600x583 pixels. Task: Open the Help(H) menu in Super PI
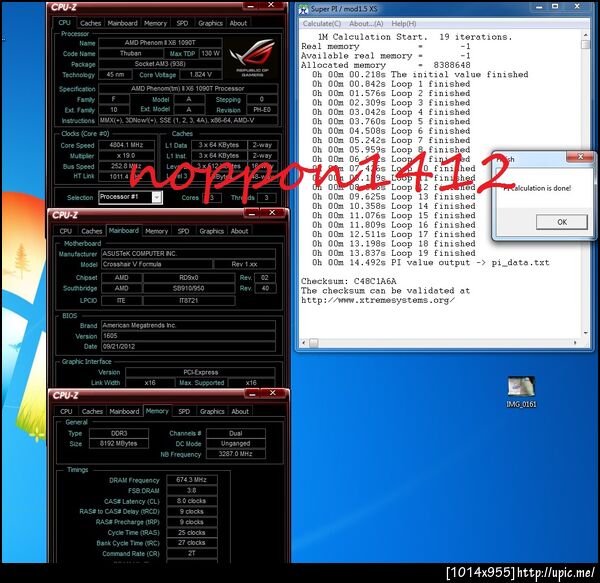(404, 24)
